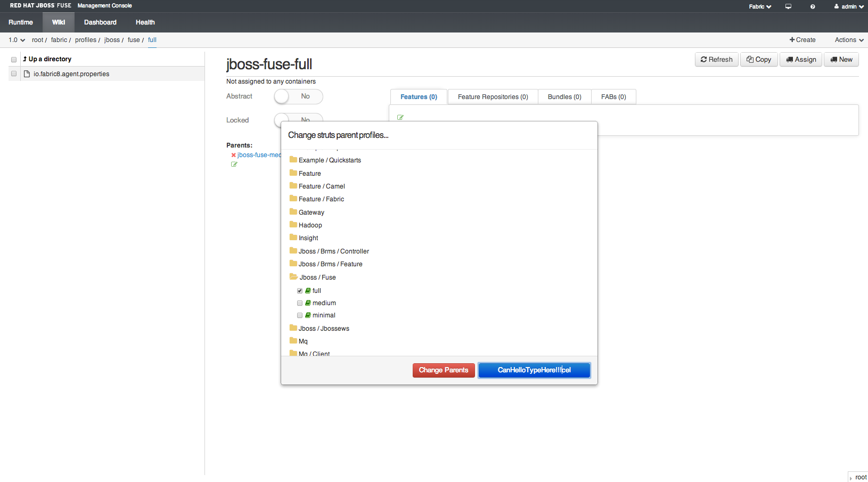This screenshot has width=868, height=482.
Task: Collapse the Jboss / Fuse folder
Action: coord(313,277)
